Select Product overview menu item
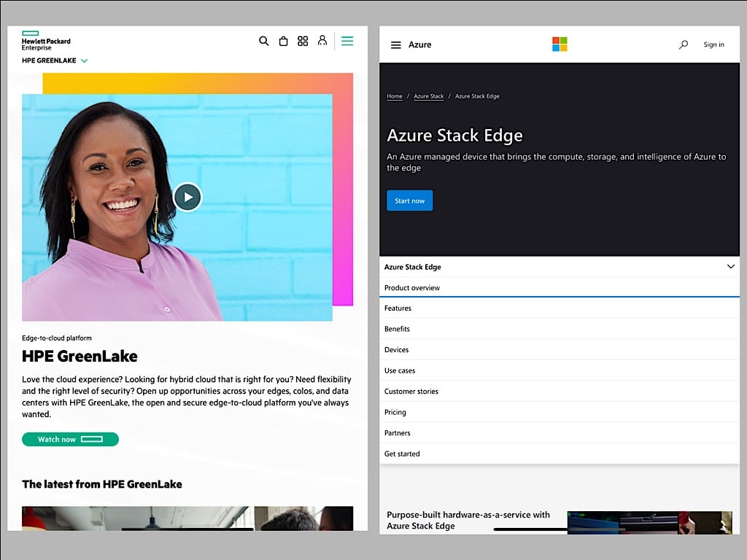 560,287
